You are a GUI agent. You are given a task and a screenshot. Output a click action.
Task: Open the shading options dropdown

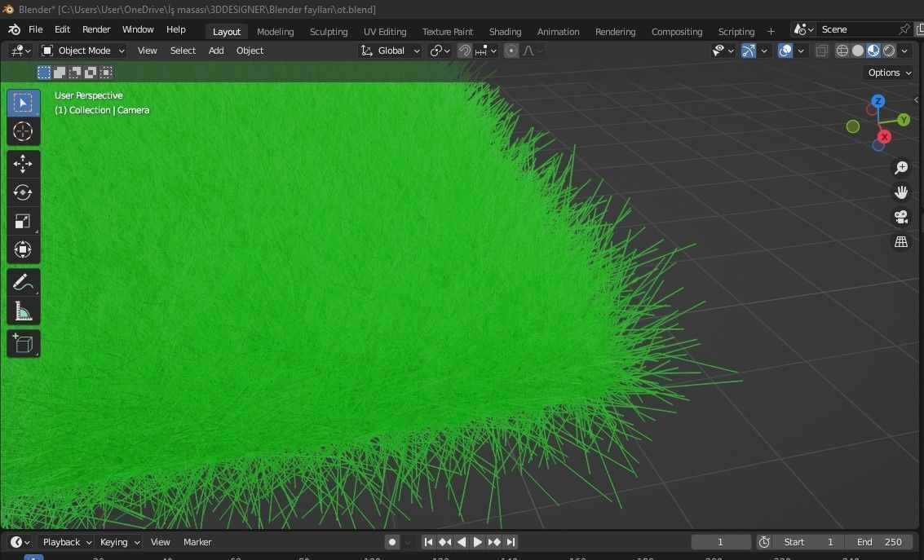(x=904, y=51)
